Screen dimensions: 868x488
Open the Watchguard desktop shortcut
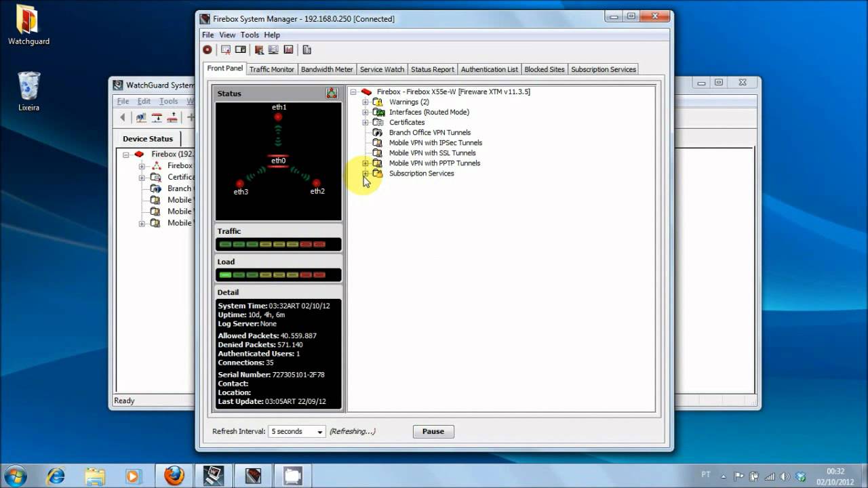pyautogui.click(x=28, y=25)
